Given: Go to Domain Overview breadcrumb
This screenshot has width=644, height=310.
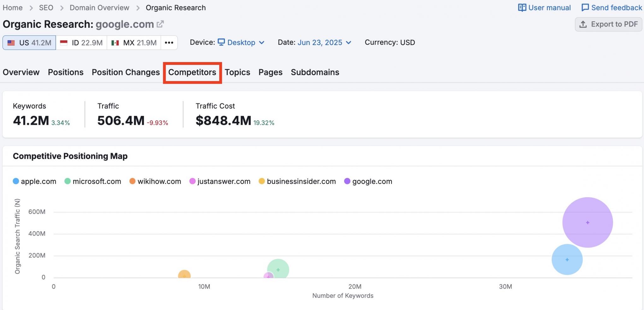Looking at the screenshot, I should (x=99, y=8).
